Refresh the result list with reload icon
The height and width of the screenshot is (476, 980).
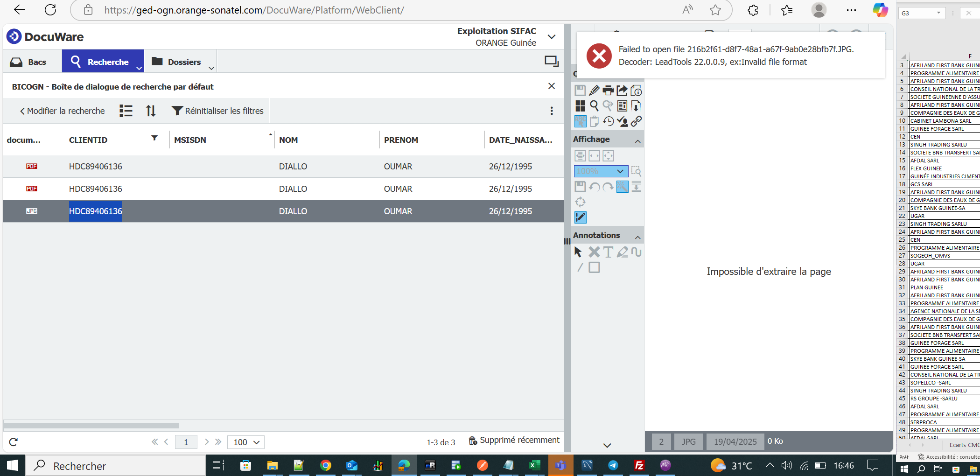(x=14, y=442)
